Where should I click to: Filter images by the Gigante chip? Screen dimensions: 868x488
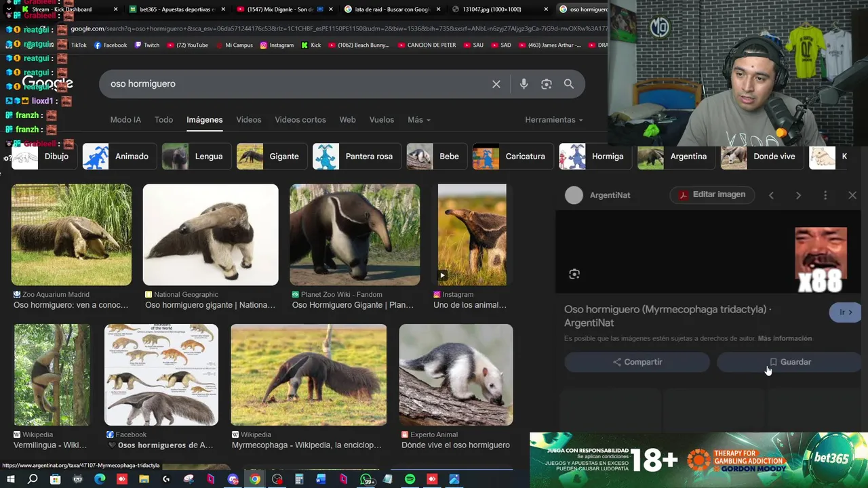[x=271, y=157]
